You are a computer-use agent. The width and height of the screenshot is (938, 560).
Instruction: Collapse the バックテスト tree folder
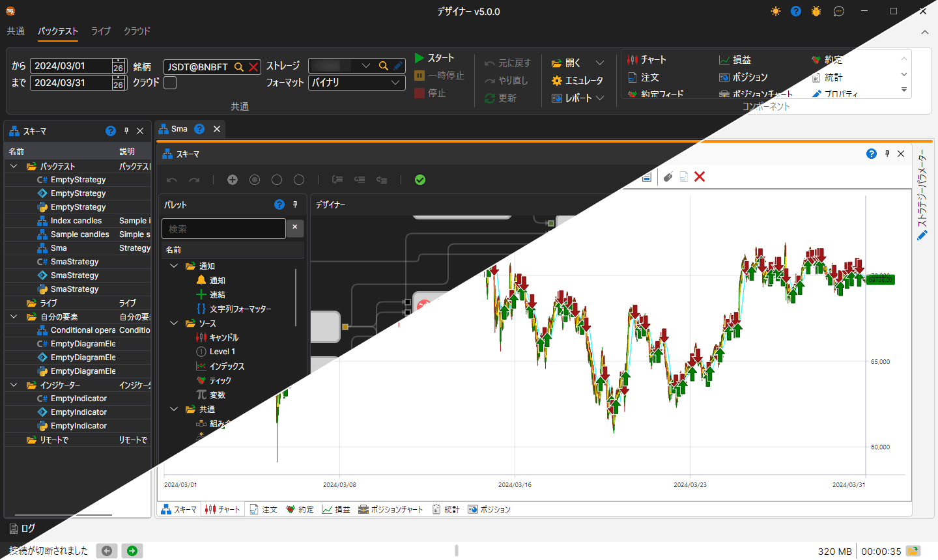pyautogui.click(x=14, y=166)
